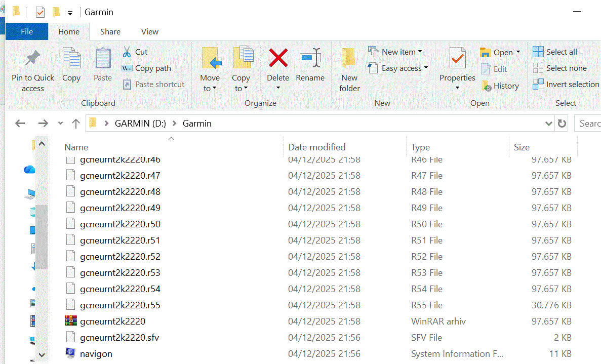Click the Copy icon in Clipboard group
Screen dimensions: 601x364
[x=71, y=59]
